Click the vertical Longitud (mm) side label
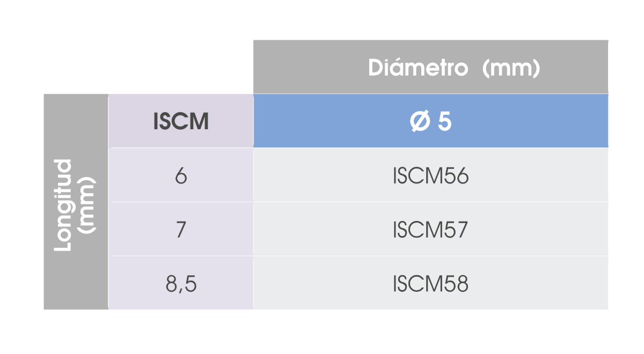 (76, 204)
